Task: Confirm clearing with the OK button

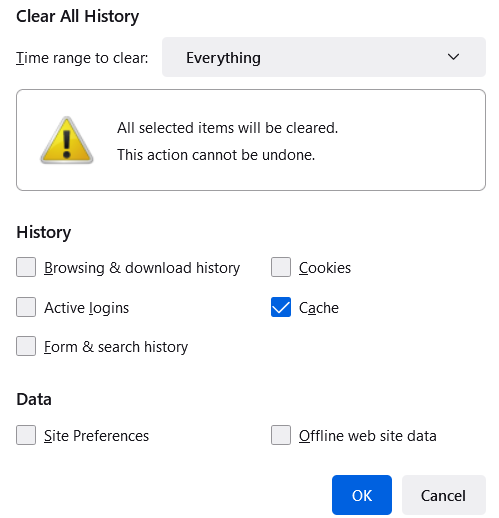Action: (362, 495)
